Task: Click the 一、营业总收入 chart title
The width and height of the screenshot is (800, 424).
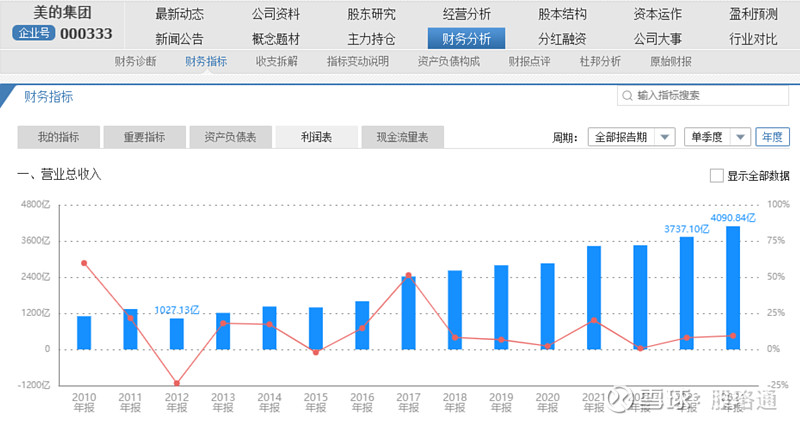Action: [x=59, y=174]
